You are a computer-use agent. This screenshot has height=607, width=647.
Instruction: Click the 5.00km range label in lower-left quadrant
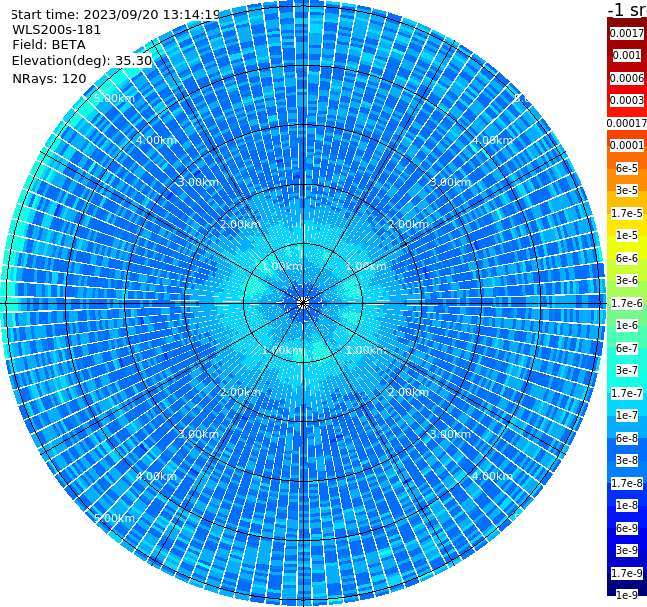pyautogui.click(x=114, y=518)
